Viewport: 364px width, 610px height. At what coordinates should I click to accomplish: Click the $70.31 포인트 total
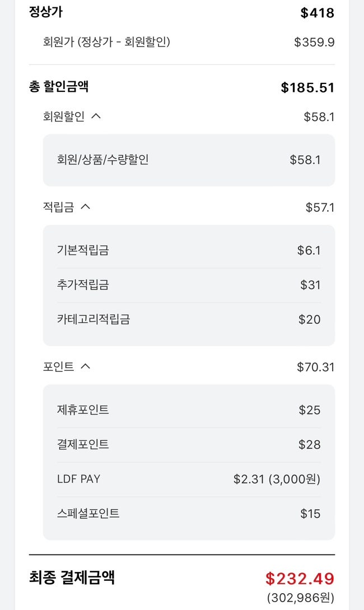pyautogui.click(x=315, y=367)
